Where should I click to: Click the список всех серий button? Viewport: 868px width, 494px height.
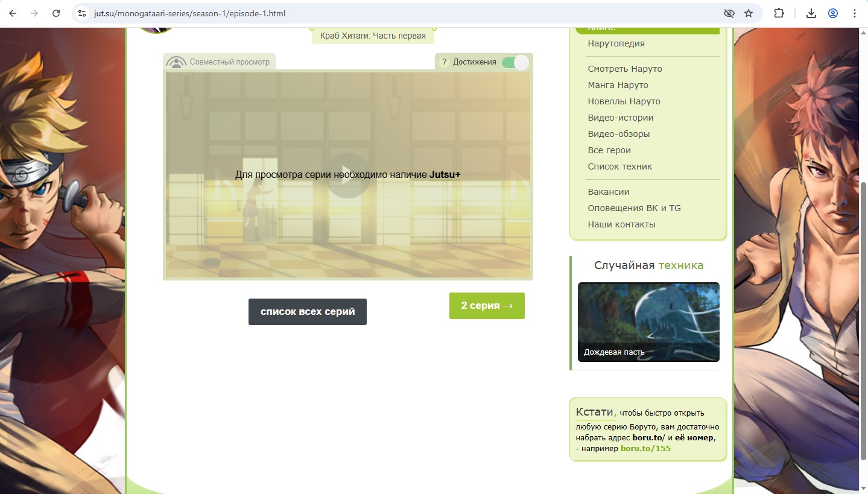307,312
